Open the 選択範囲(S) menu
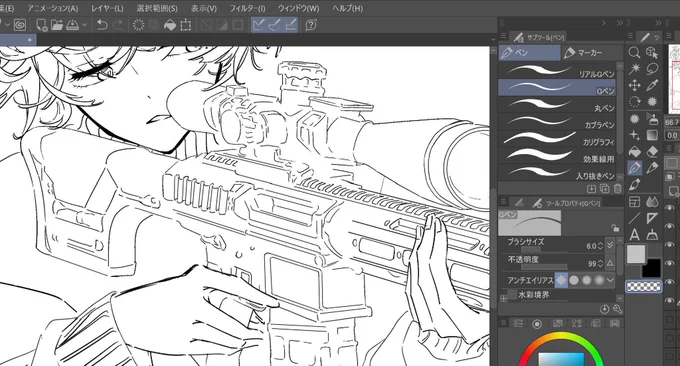The height and width of the screenshot is (366, 680). click(157, 8)
